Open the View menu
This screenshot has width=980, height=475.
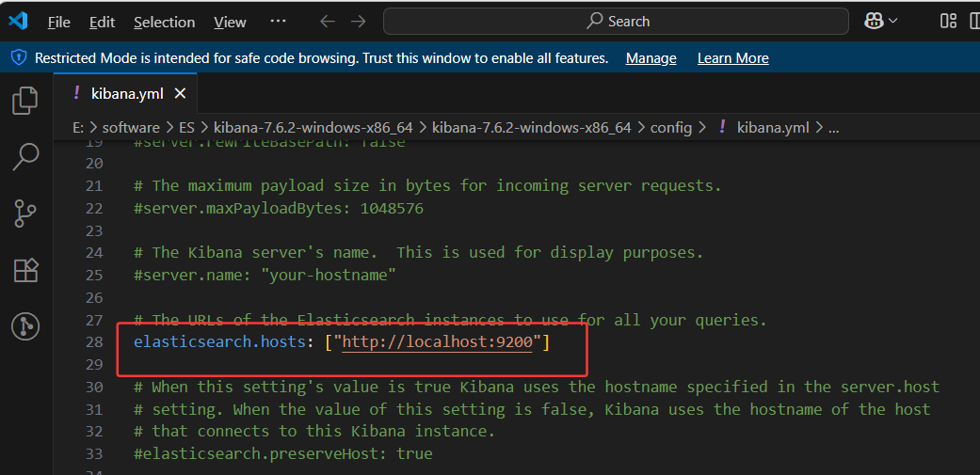tap(230, 23)
